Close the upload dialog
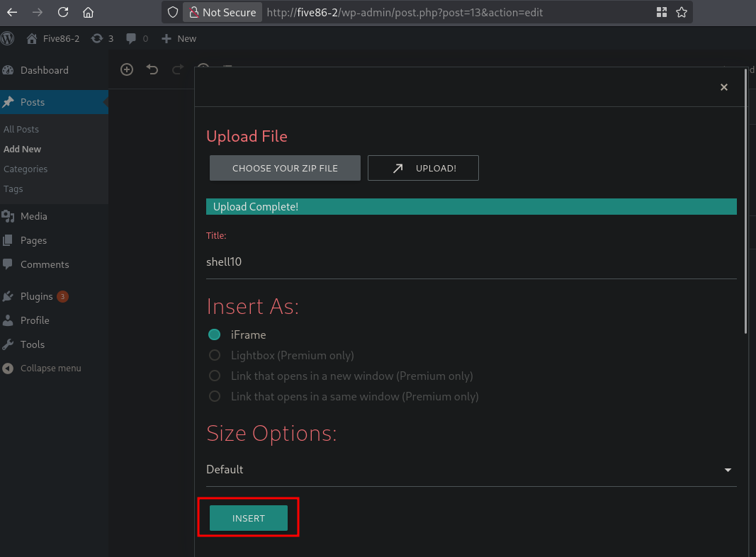The width and height of the screenshot is (756, 557). [x=723, y=87]
